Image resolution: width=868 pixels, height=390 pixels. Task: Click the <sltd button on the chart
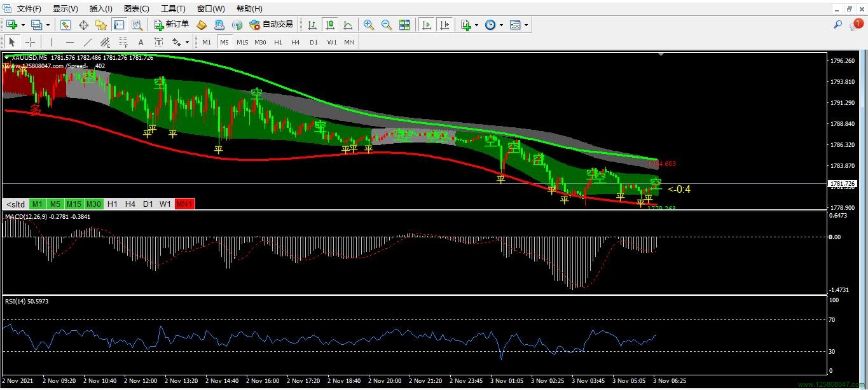click(16, 204)
